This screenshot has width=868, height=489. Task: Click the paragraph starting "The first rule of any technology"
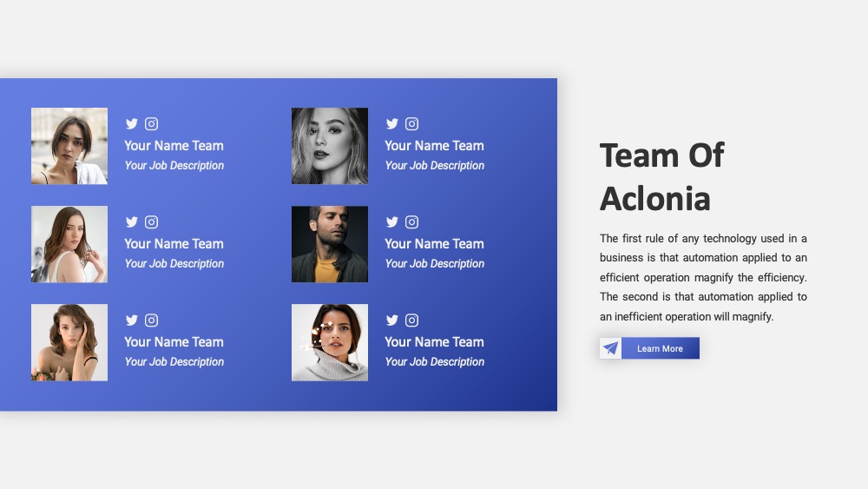coord(703,277)
